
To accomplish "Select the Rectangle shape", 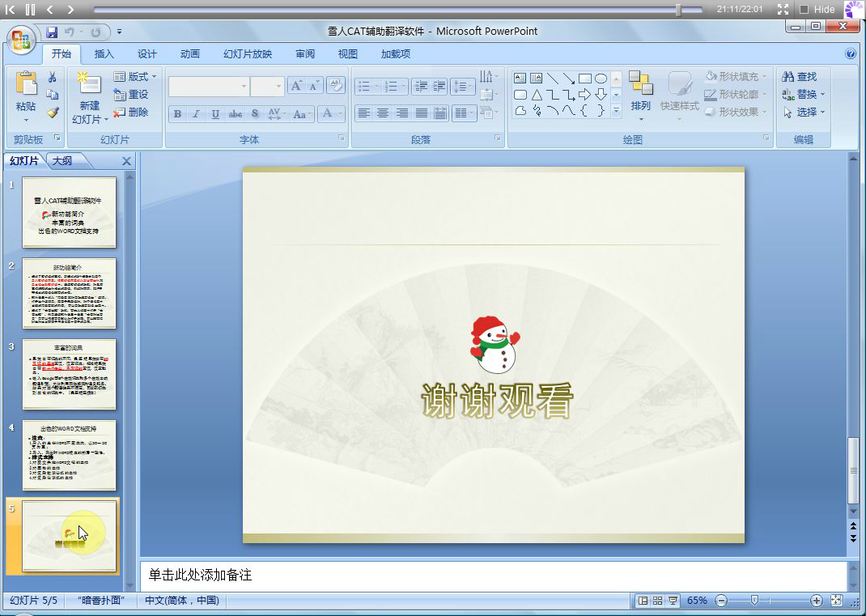I will (585, 78).
